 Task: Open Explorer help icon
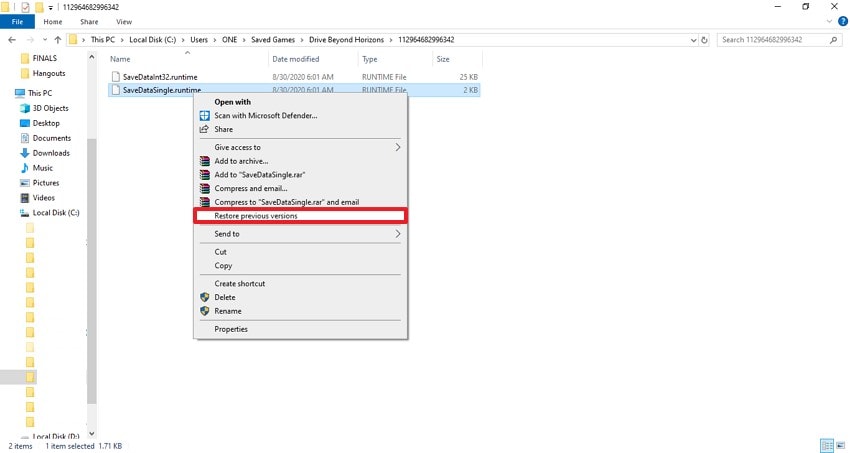(843, 22)
